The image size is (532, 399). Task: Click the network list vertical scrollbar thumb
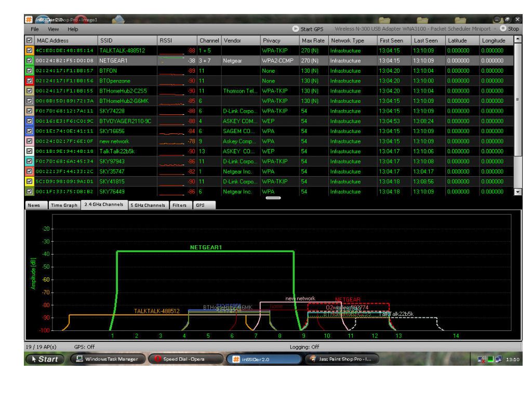click(x=518, y=100)
